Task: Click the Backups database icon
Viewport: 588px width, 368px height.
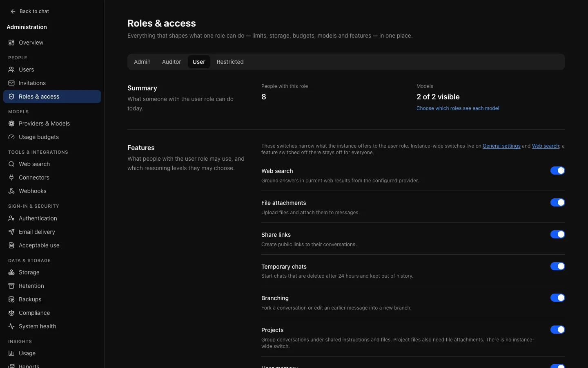Action: click(11, 299)
